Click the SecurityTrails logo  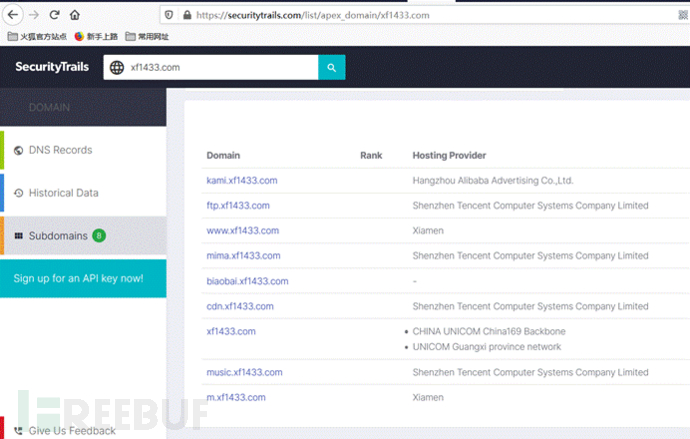click(x=52, y=67)
